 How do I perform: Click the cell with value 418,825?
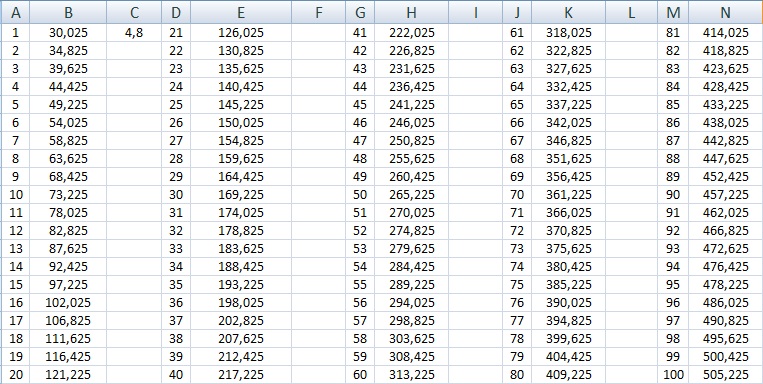(x=726, y=51)
